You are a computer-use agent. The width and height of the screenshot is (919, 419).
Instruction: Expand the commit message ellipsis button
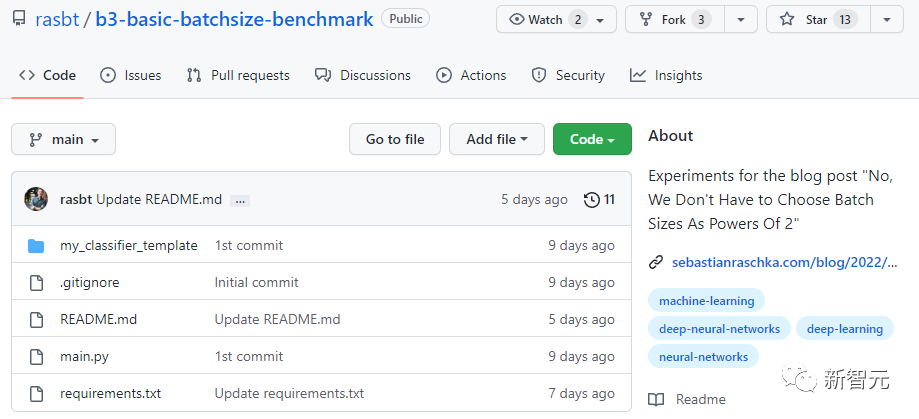[239, 200]
